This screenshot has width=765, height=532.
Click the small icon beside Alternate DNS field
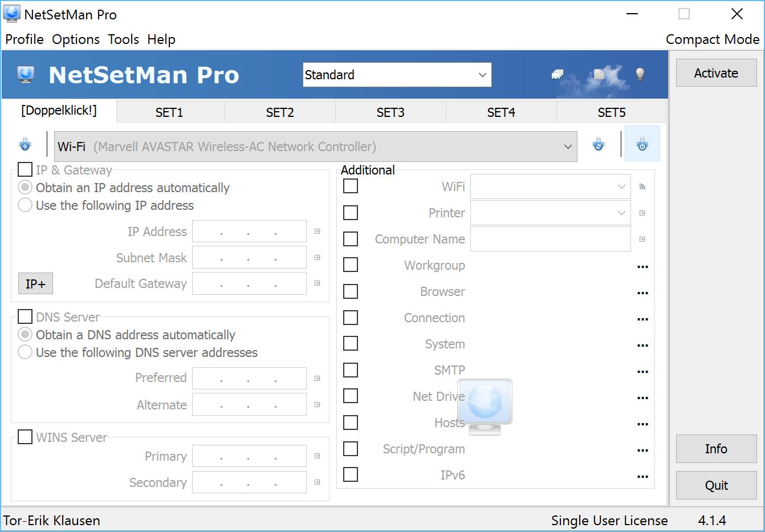(318, 405)
